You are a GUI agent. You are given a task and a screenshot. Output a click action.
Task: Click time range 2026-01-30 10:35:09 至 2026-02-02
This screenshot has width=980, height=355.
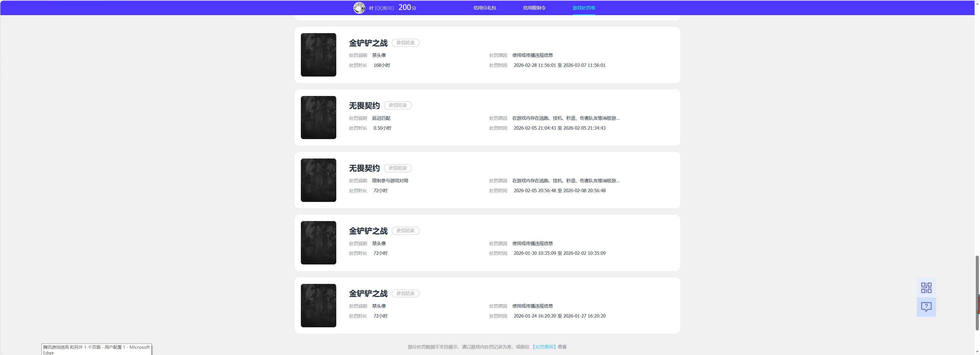tap(559, 253)
